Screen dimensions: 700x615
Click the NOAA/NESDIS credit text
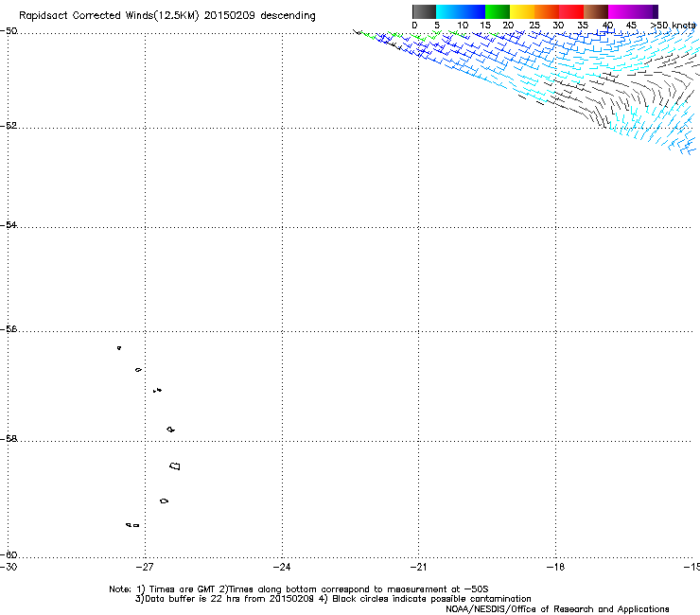click(x=557, y=609)
